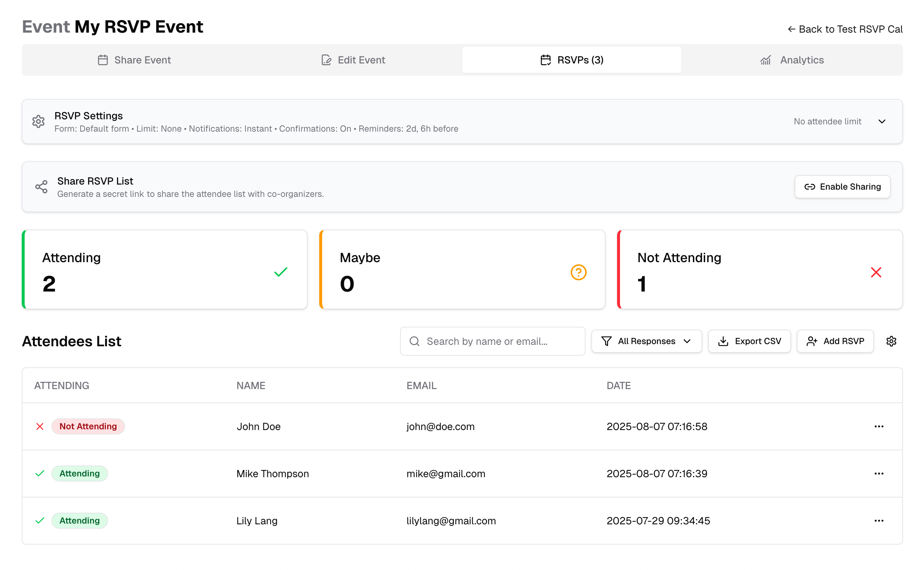Click the No attendee limit label
Viewport: 924px width, 570px height.
point(827,121)
